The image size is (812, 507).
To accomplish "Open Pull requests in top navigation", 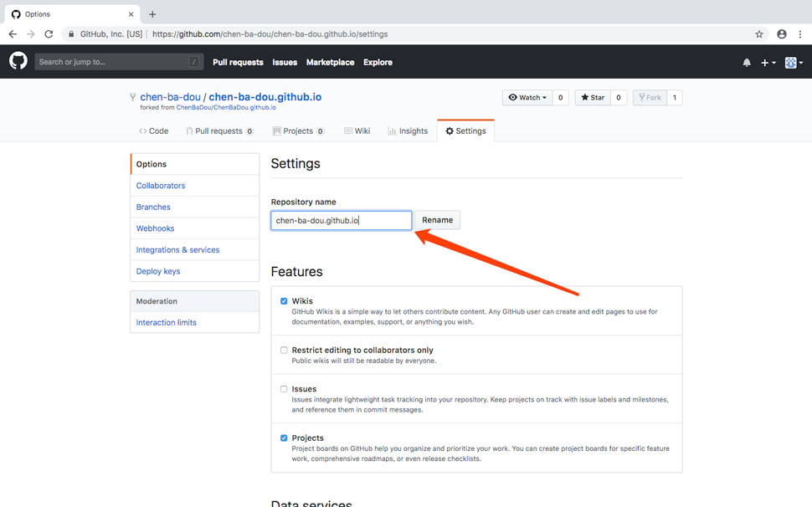I will point(238,62).
